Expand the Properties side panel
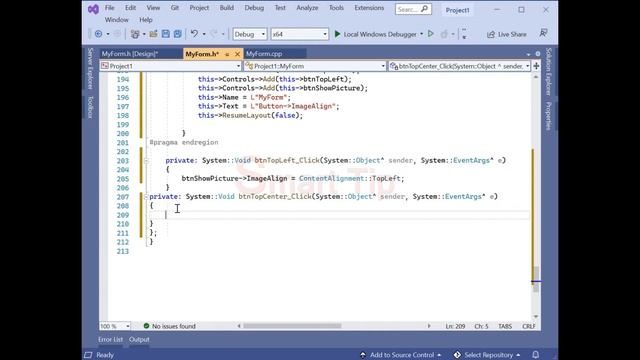The image size is (640, 360). (x=549, y=116)
